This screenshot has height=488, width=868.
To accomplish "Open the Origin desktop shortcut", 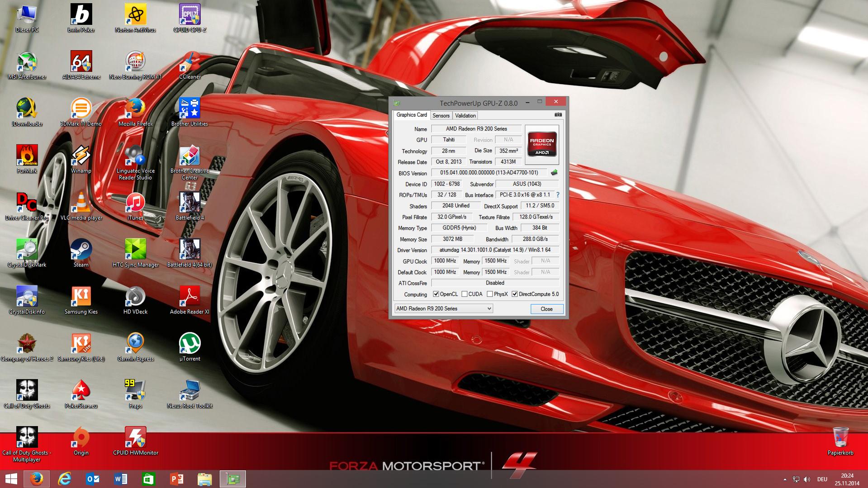I will (81, 442).
